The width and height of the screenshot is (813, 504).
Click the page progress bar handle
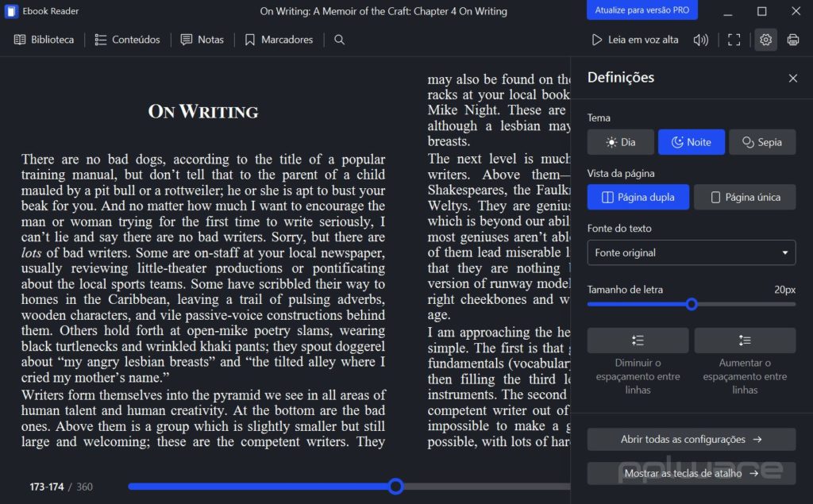tap(395, 486)
